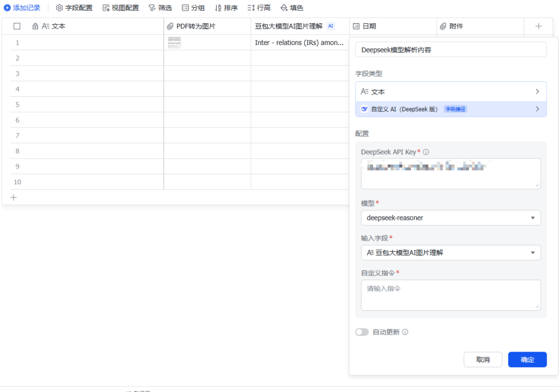Confirm with the 确定 button

(527, 359)
